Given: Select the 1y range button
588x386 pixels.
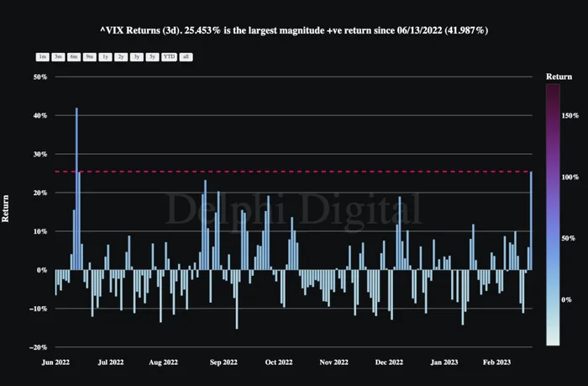Looking at the screenshot, I should [105, 56].
